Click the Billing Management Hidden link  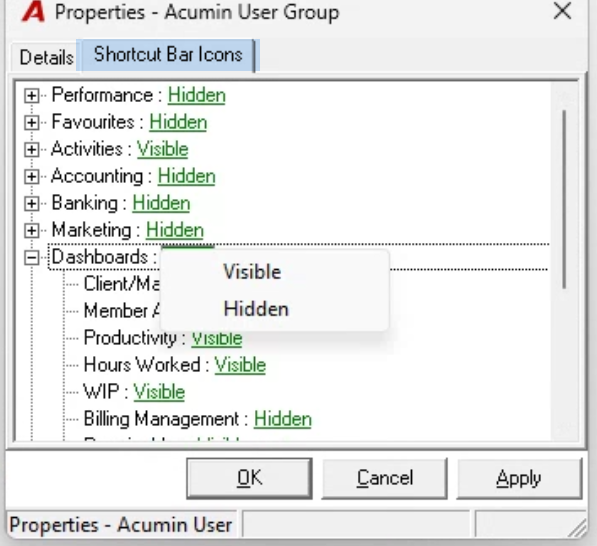283,419
